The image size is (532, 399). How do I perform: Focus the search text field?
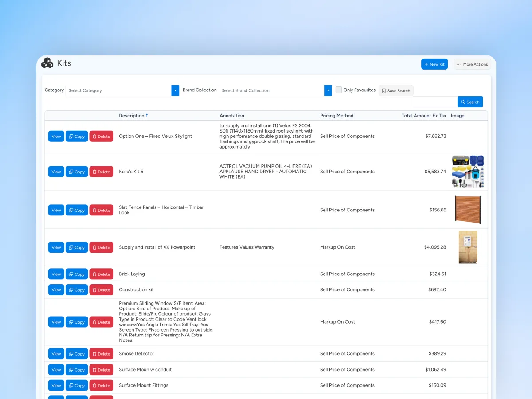pyautogui.click(x=435, y=102)
